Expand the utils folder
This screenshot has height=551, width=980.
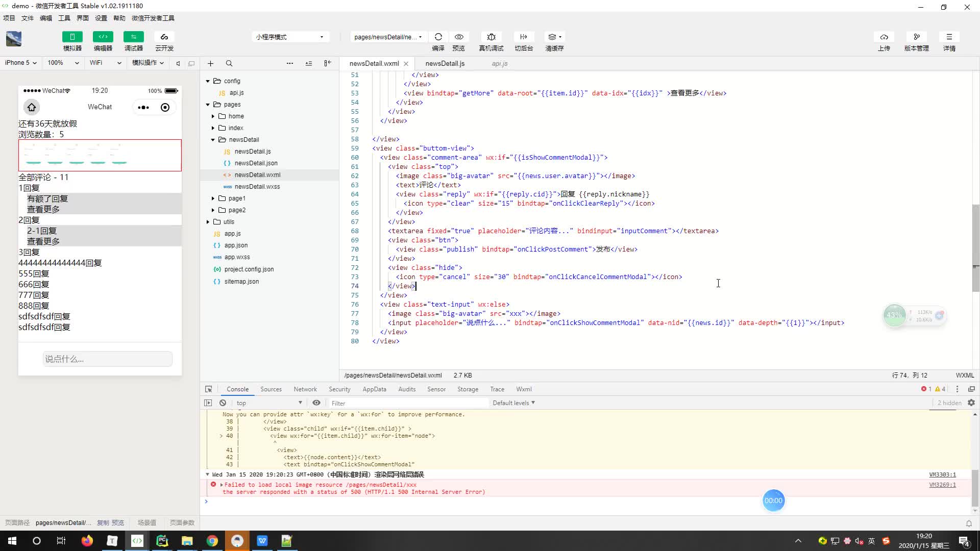click(x=208, y=222)
